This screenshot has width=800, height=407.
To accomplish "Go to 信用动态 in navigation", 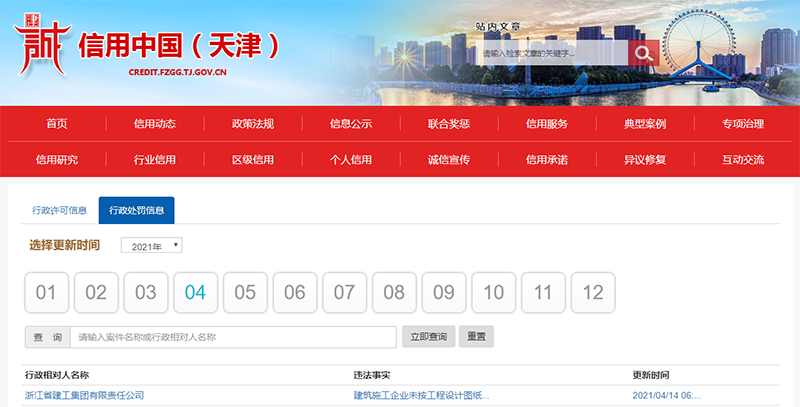I will tap(155, 124).
